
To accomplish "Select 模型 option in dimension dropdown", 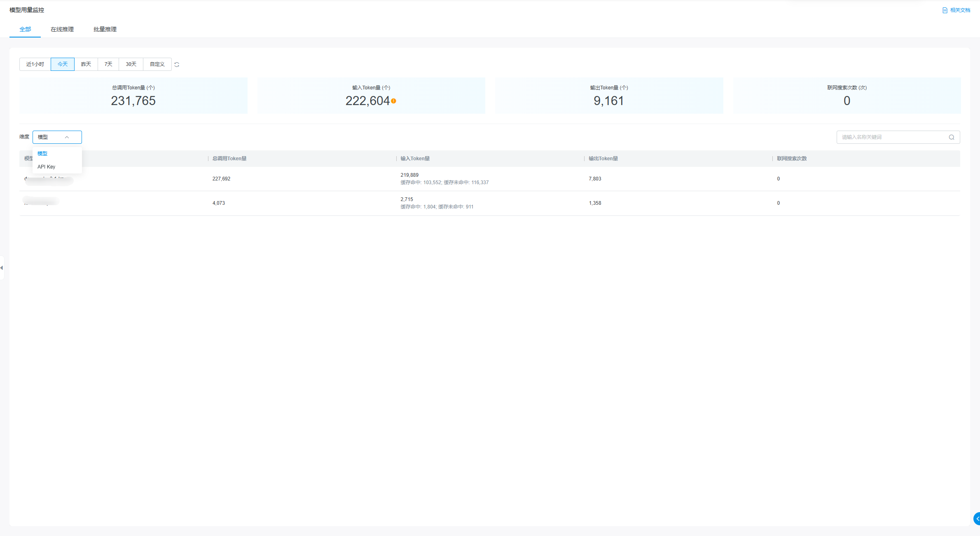I will tap(42, 153).
